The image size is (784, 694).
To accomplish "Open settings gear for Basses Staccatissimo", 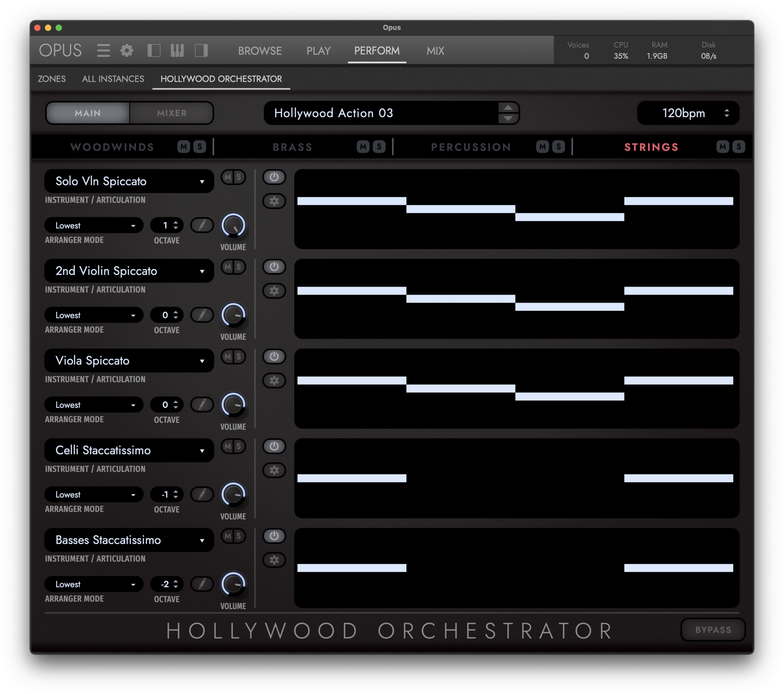I will click(x=274, y=560).
